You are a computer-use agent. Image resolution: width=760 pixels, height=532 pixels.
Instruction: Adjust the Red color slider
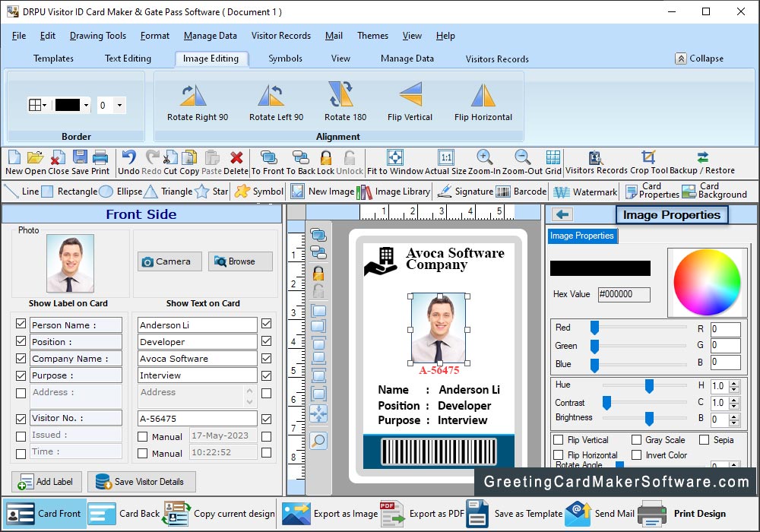click(594, 328)
